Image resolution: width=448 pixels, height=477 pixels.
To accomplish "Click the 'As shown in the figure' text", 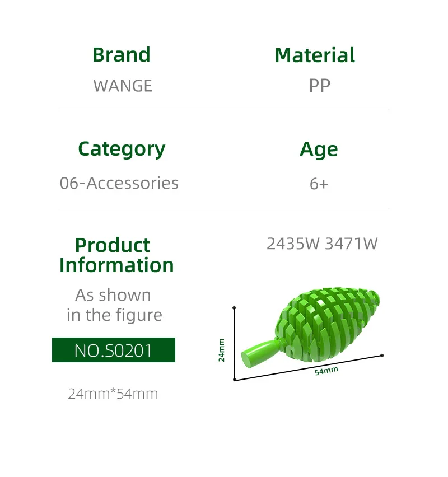I will (x=114, y=305).
